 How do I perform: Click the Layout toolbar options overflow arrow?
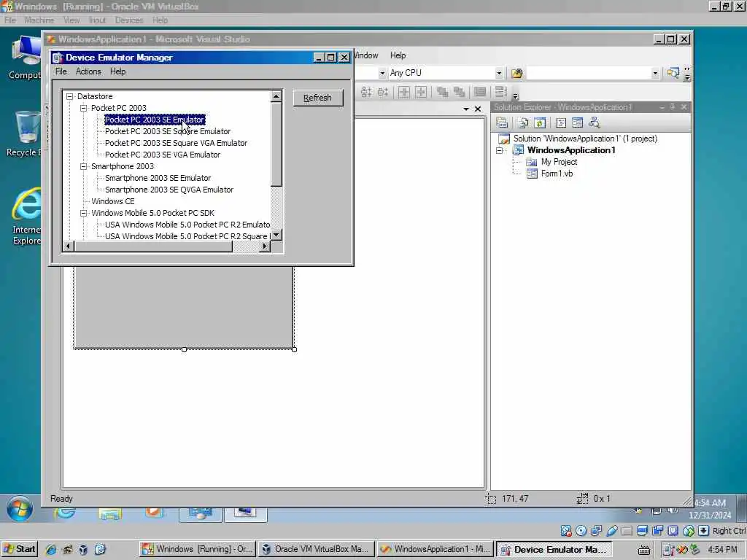point(515,96)
